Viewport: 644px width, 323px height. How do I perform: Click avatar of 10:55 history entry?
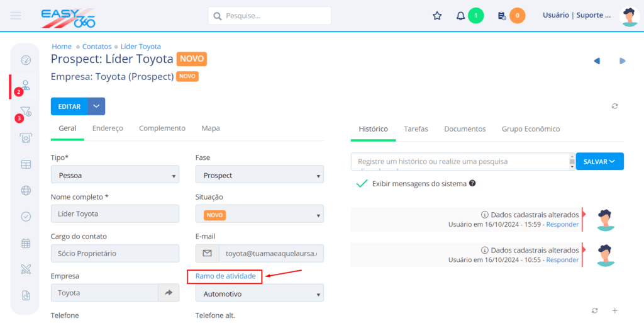click(x=606, y=255)
